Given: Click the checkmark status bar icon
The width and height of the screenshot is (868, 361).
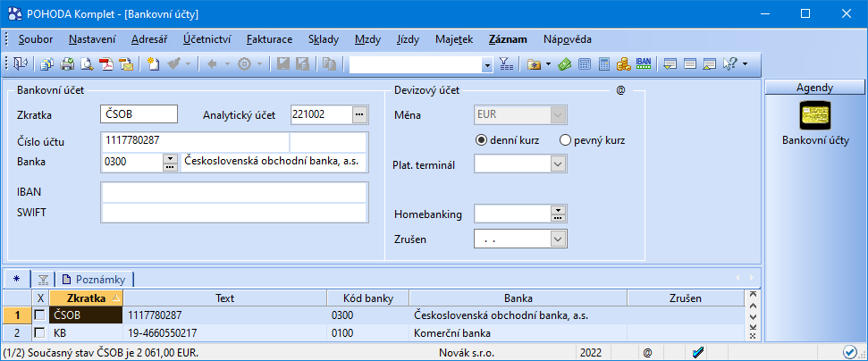Looking at the screenshot, I should [x=697, y=352].
